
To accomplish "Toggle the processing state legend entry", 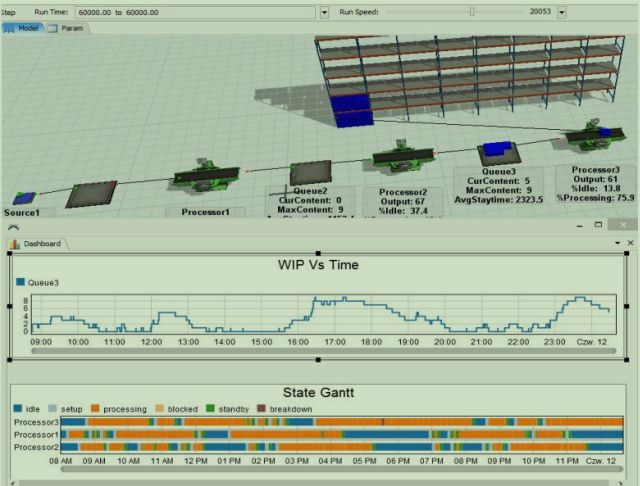I will pyautogui.click(x=118, y=409).
